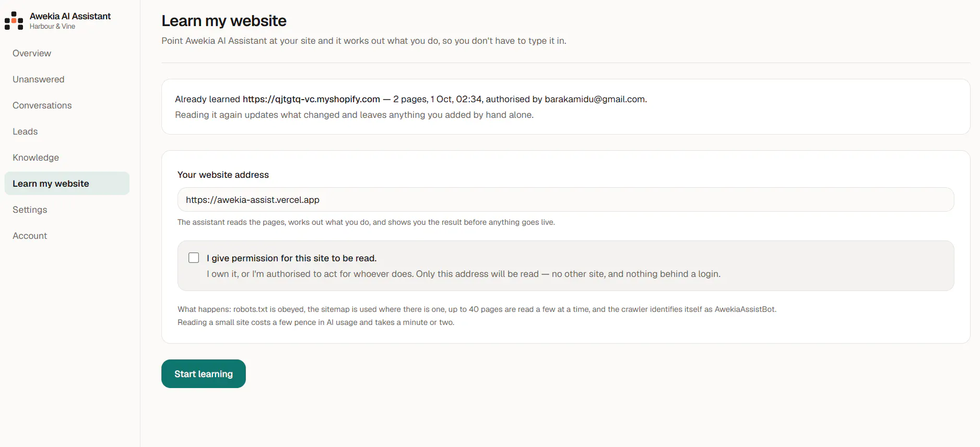This screenshot has width=980, height=447.
Task: Click the Harbour & Vine workspace name
Action: click(x=52, y=27)
